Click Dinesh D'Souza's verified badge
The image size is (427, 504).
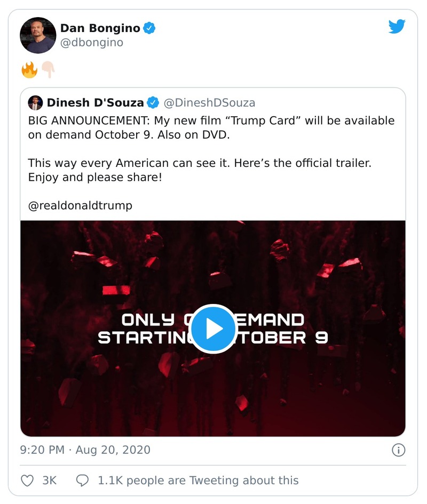(153, 102)
